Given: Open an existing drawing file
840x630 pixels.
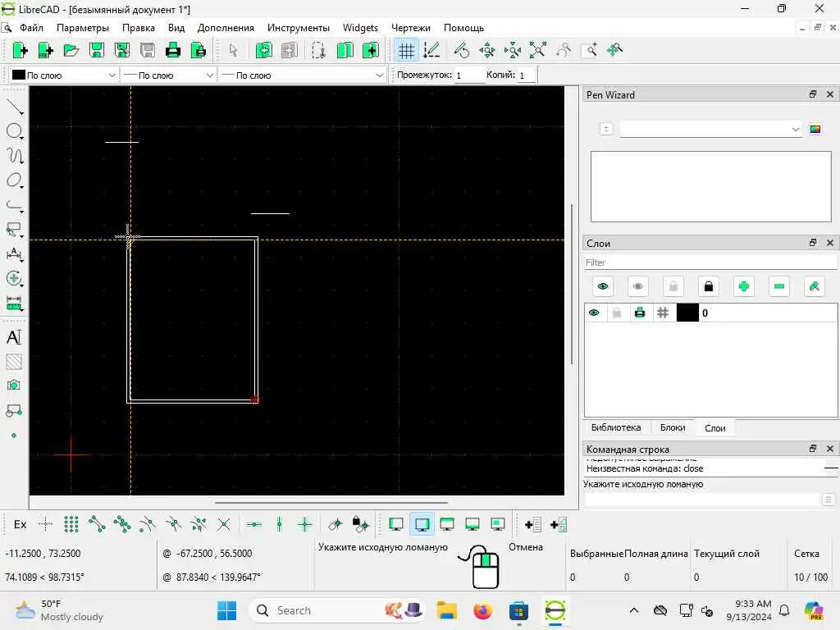Looking at the screenshot, I should [71, 50].
